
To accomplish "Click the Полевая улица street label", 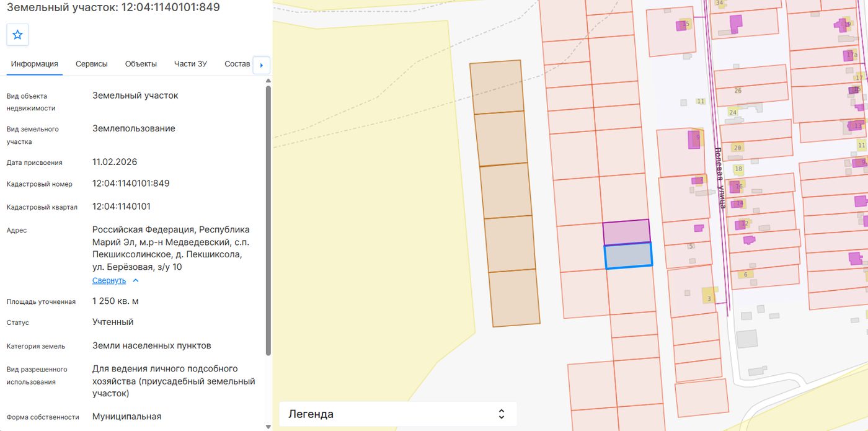I will pyautogui.click(x=720, y=177).
